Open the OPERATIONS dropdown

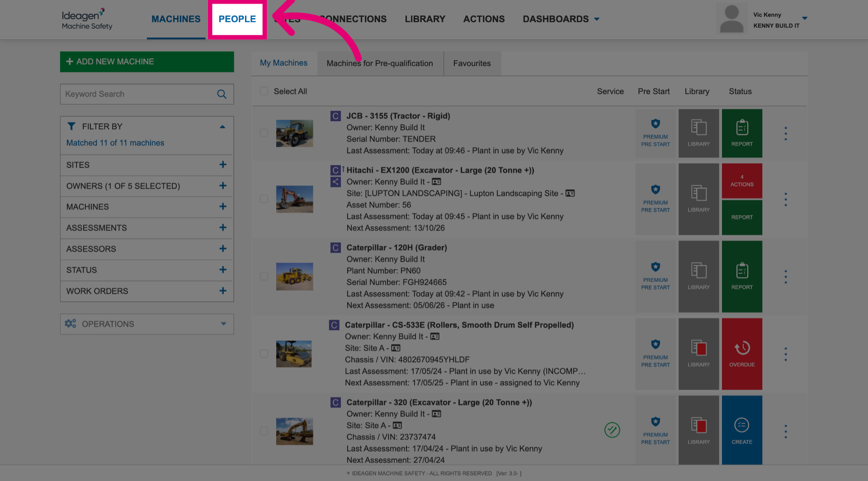[x=146, y=324]
